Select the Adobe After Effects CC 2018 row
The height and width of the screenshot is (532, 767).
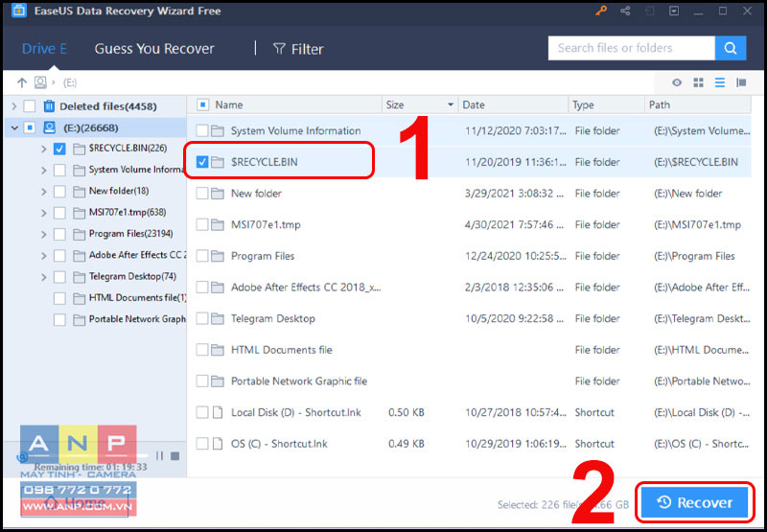click(469, 288)
